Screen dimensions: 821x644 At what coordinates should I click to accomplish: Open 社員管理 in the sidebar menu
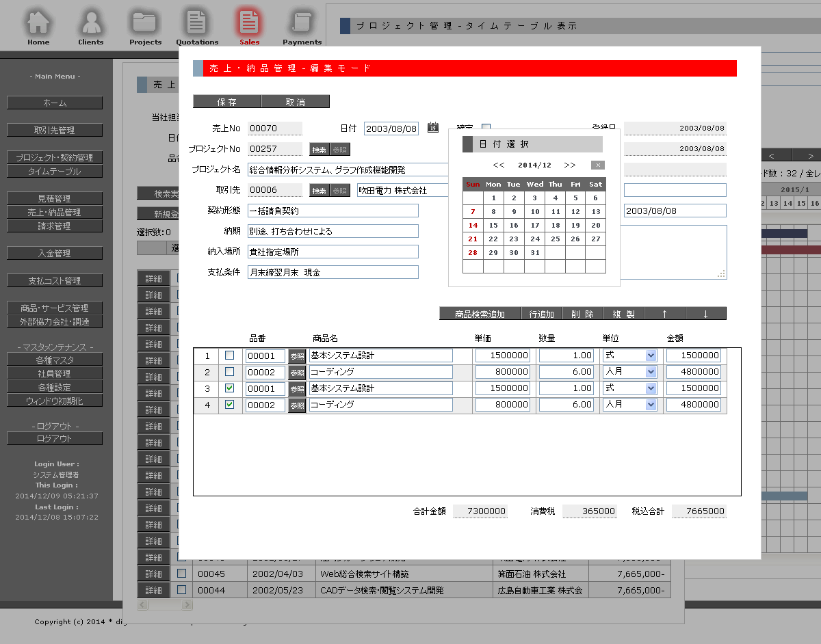pos(55,373)
